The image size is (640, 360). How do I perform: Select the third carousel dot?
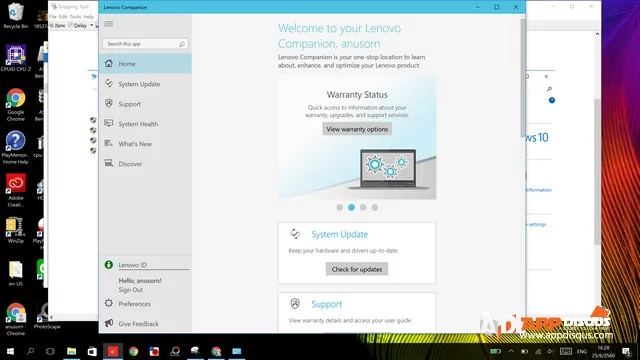pos(363,207)
